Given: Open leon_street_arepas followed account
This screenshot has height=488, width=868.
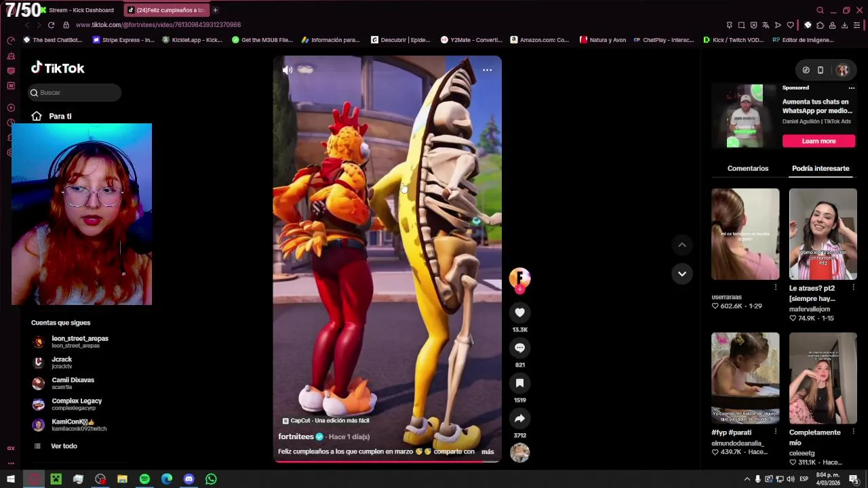Looking at the screenshot, I should 71,342.
